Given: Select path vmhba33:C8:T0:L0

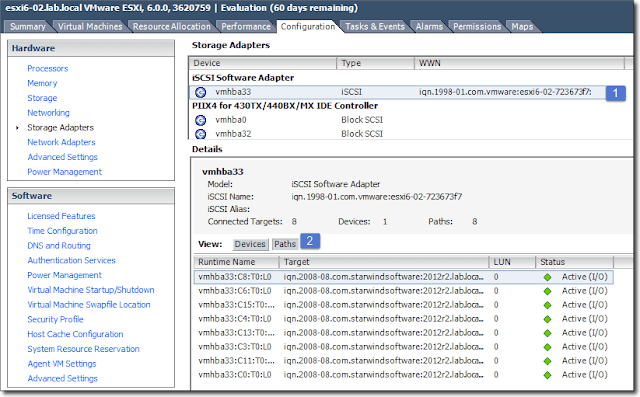Looking at the screenshot, I should click(403, 277).
